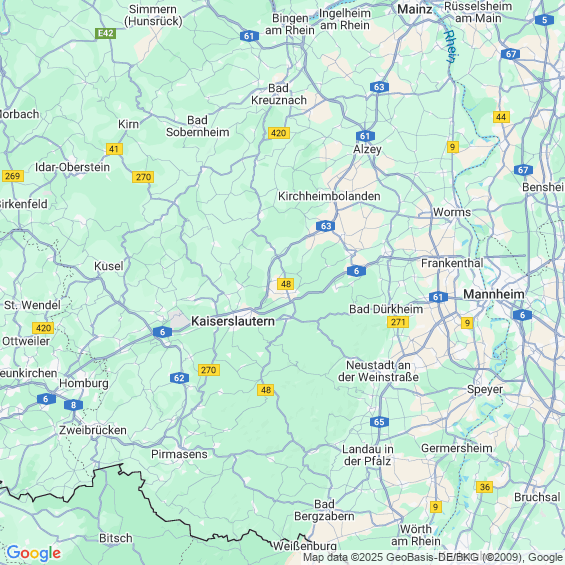This screenshot has width=565, height=565.
Task: Click the yellow 41 road shield near Kirn
Action: (x=114, y=149)
